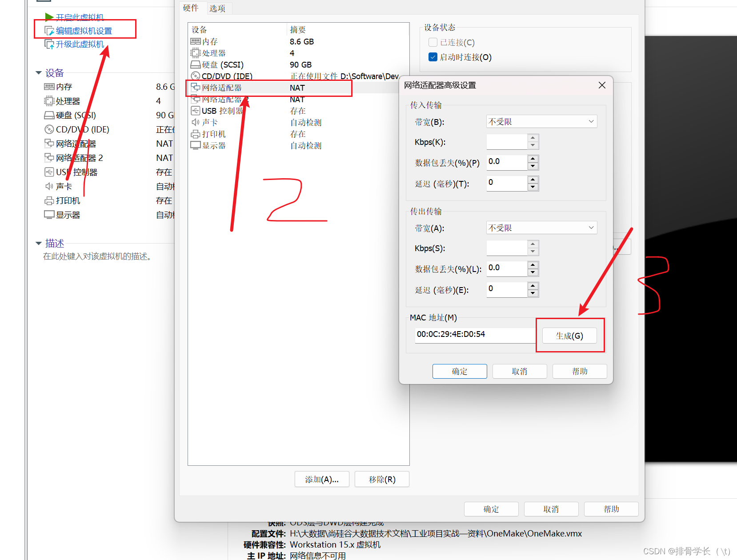Increase outgoing 延迟 (毫秒)(E) stepper

point(533,286)
